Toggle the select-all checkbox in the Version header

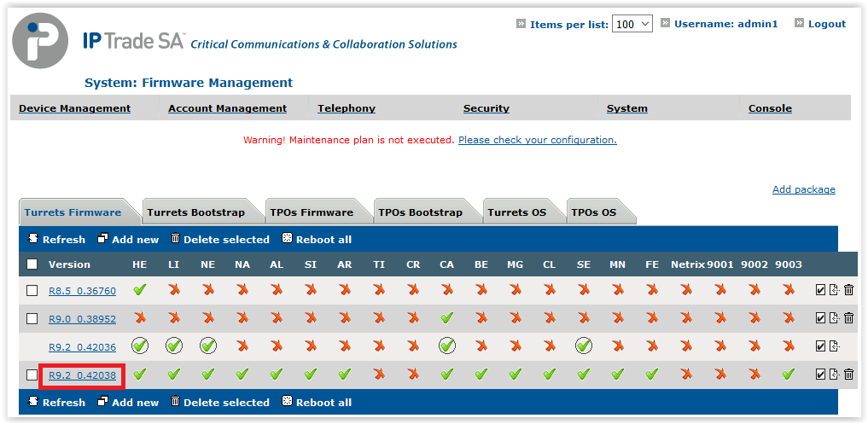point(32,264)
